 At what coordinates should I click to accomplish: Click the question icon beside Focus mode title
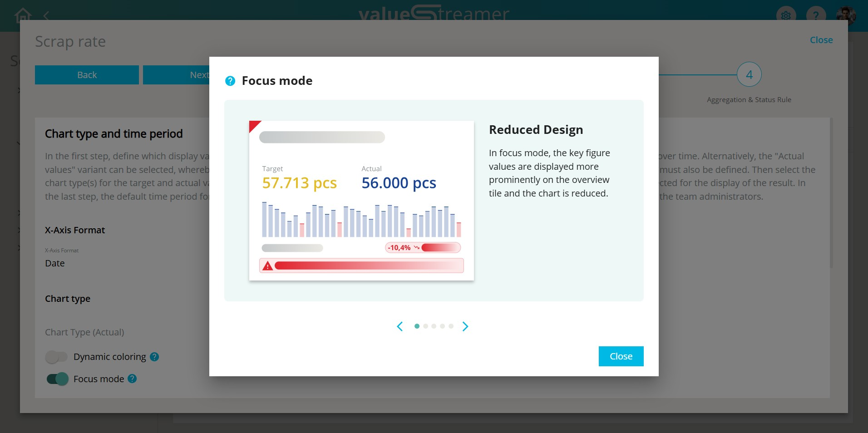click(230, 81)
